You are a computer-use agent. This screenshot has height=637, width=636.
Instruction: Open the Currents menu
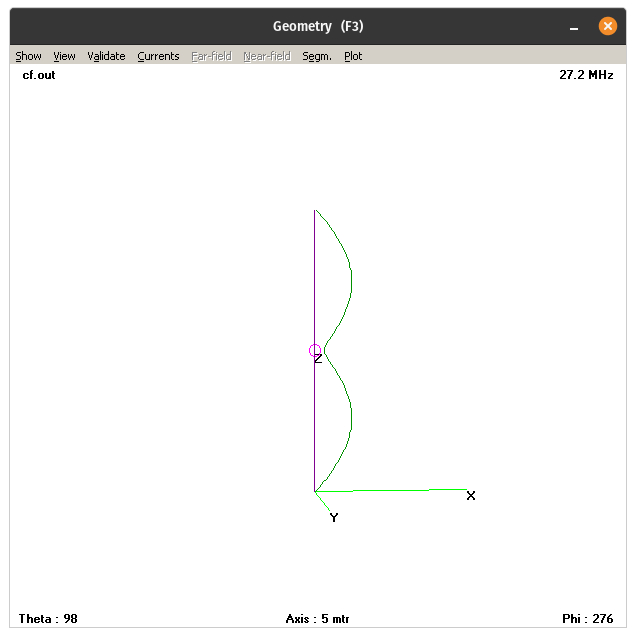click(x=158, y=56)
